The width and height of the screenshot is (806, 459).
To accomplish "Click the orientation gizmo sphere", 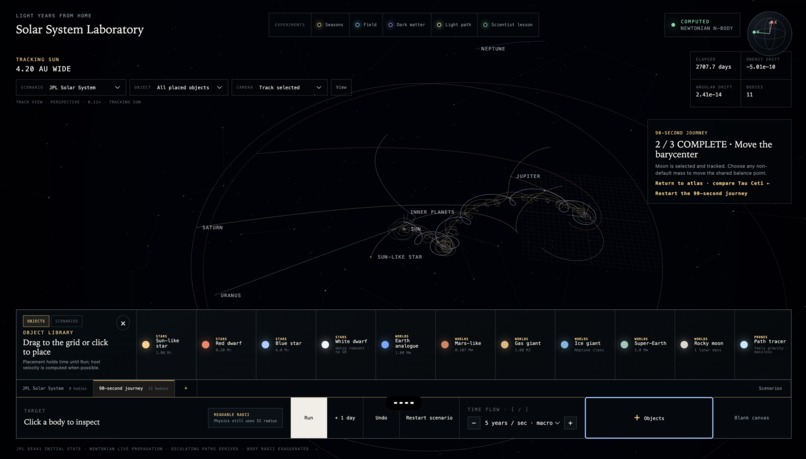I will 769,34.
